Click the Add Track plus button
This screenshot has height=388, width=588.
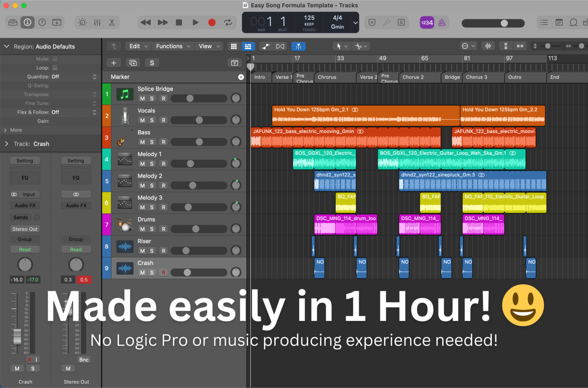click(114, 63)
